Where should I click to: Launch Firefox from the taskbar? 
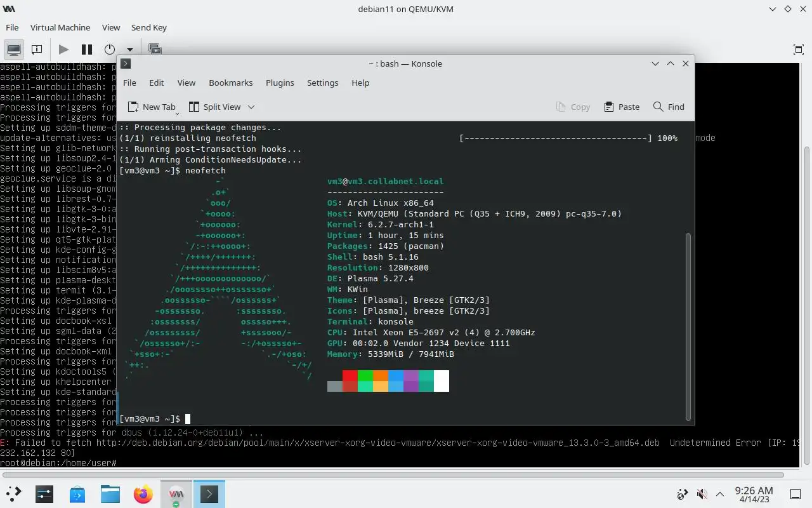[x=143, y=493]
